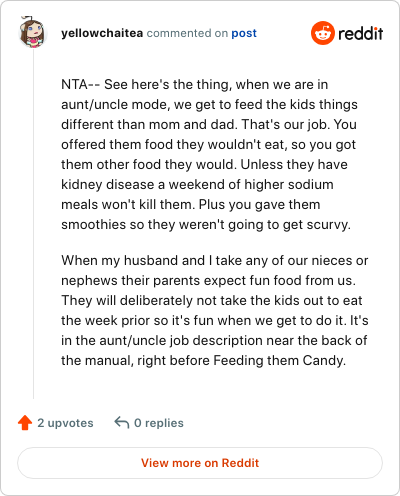Click the "kidney disease" sentence line
Viewport: 400px width, 496px height.
coord(197,185)
